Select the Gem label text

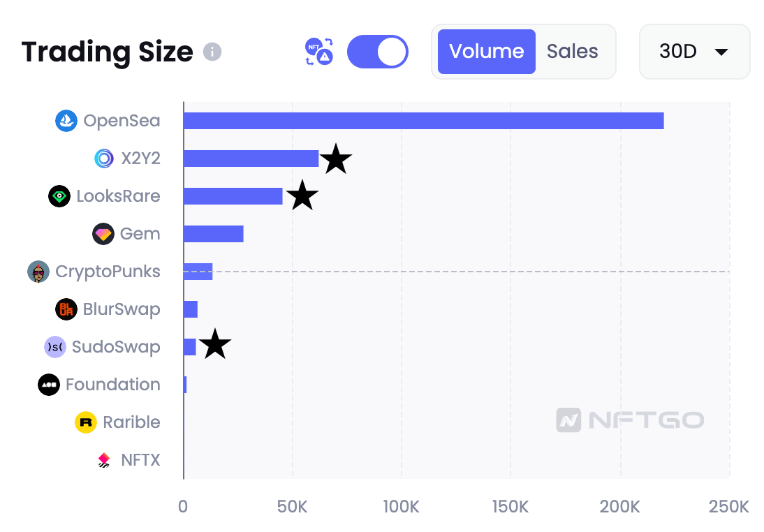pyautogui.click(x=140, y=234)
